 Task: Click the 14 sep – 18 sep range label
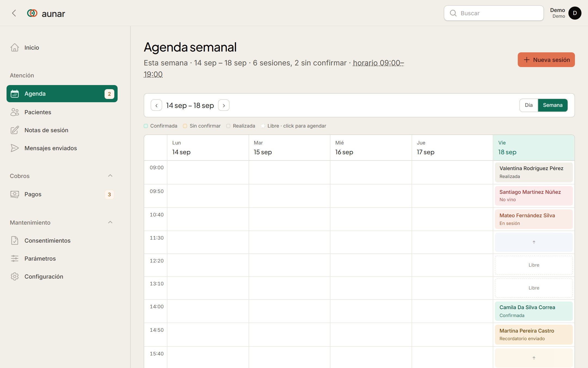click(190, 105)
